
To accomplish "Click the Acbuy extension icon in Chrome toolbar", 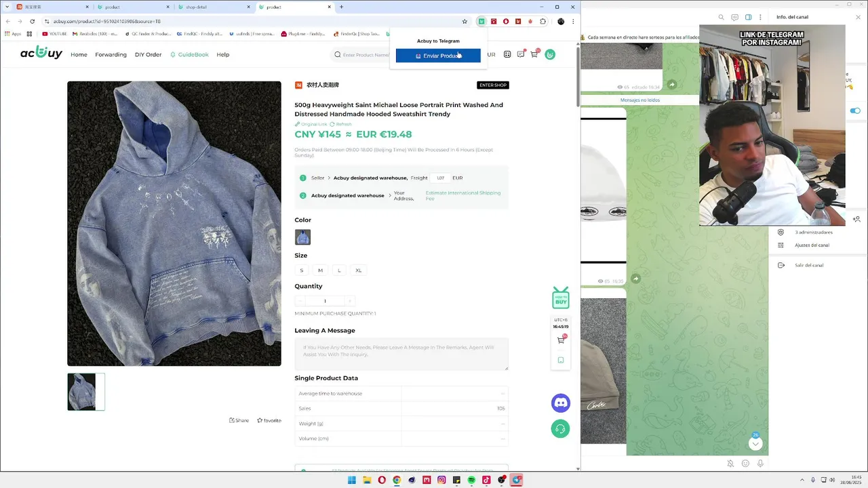I will [x=481, y=22].
